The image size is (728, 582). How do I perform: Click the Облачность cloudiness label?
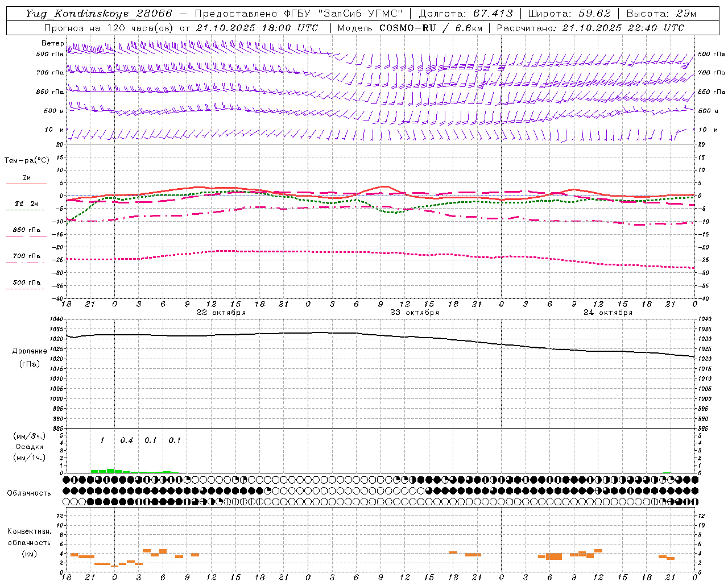[x=29, y=493]
